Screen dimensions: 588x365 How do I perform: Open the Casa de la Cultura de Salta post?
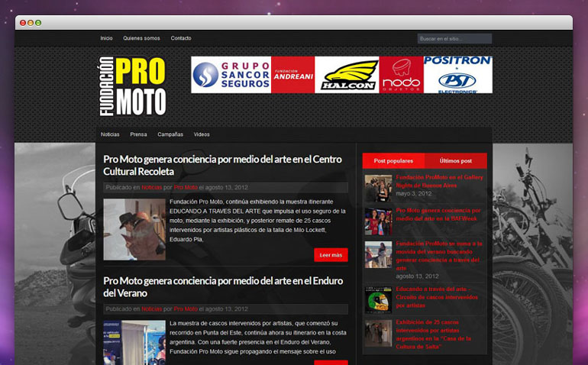[x=434, y=334]
